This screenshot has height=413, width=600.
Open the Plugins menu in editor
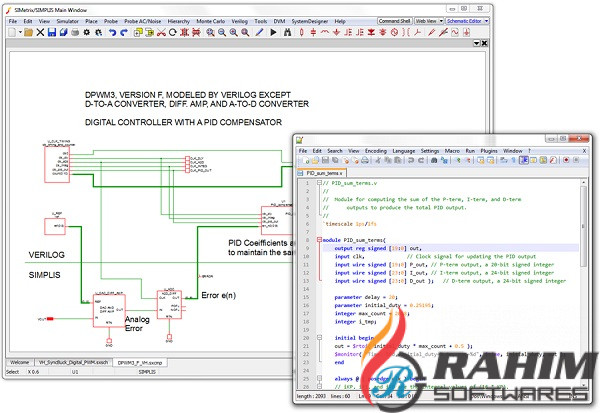tap(489, 151)
